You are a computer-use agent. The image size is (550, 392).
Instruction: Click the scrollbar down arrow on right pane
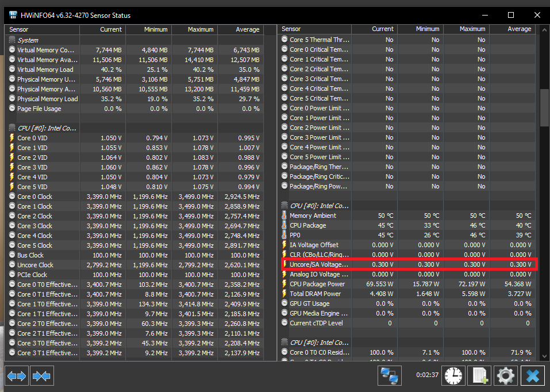544,356
